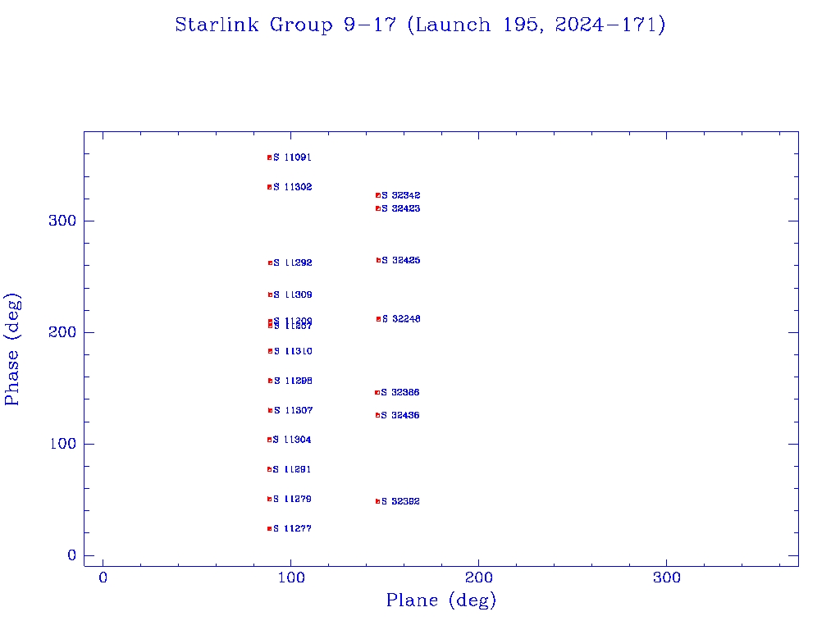
Task: Click the 'S 11292' satellite label
Action: (293, 263)
